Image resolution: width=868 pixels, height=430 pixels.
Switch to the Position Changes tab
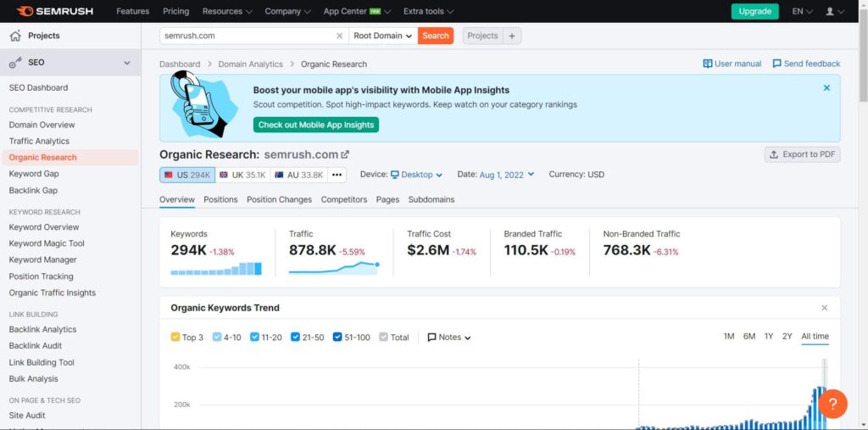coord(279,199)
